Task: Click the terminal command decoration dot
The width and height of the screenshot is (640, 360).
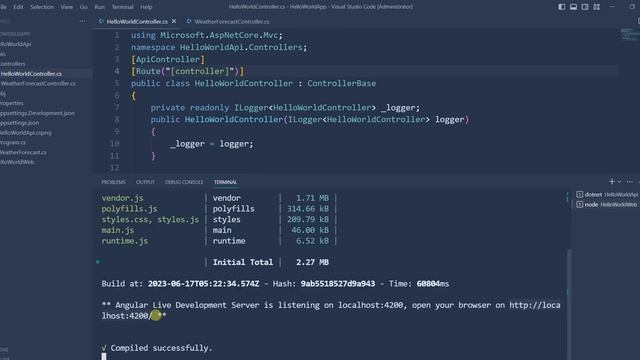Action: coord(98,262)
